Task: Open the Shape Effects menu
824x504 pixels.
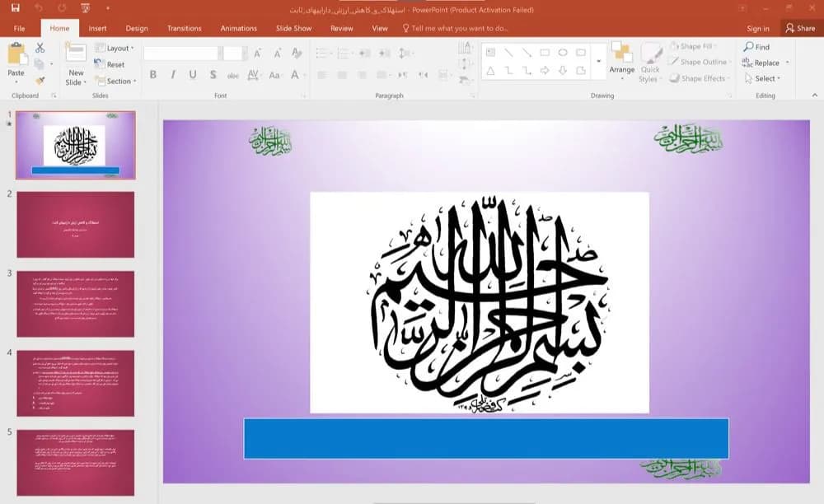Action: click(x=700, y=78)
